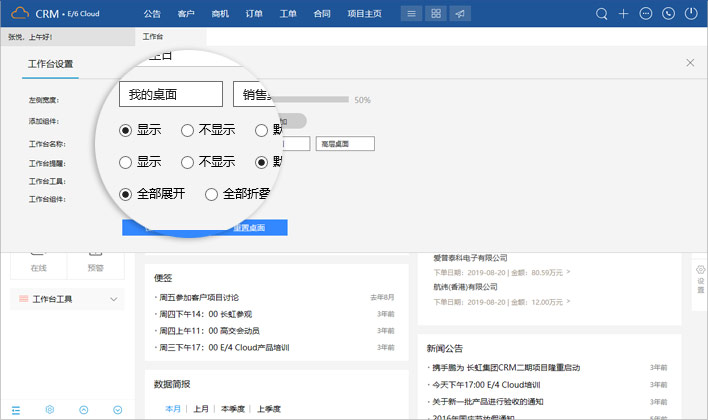Click the paper plane send icon

(459, 14)
